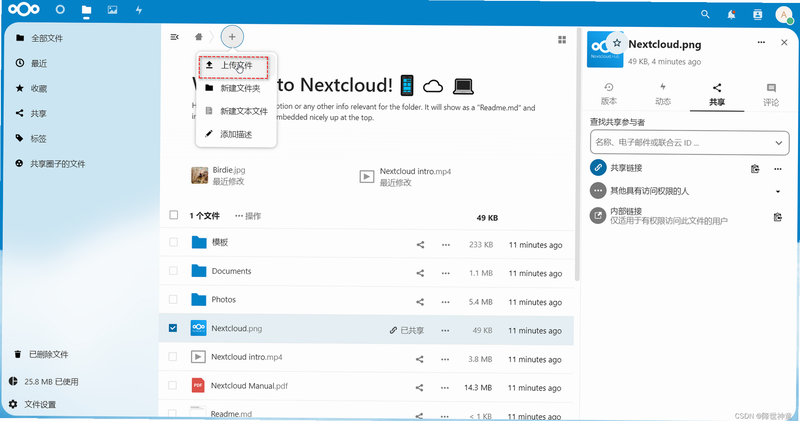Viewport: 800px width, 421px height.
Task: Open the sidebar three-dot menu for Nextcloud.png
Action: tap(761, 42)
